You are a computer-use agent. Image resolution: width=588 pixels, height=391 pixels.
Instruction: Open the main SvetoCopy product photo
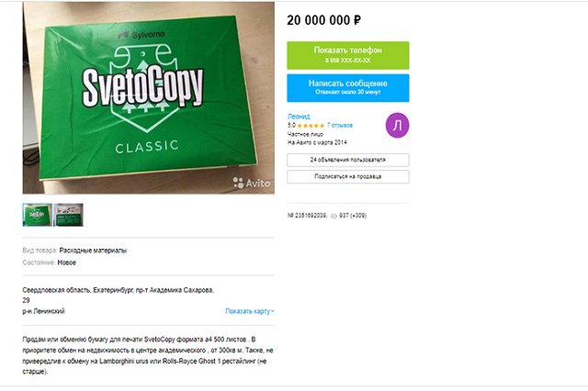(149, 97)
